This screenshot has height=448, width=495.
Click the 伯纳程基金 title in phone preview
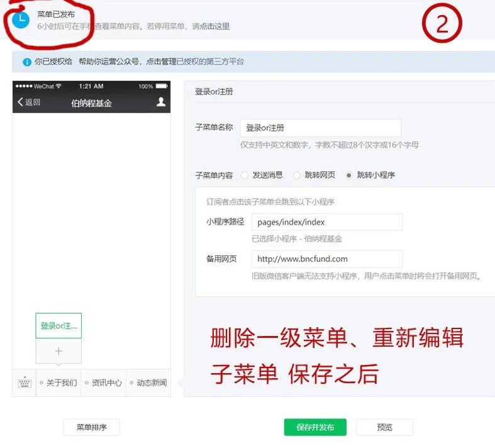click(91, 103)
